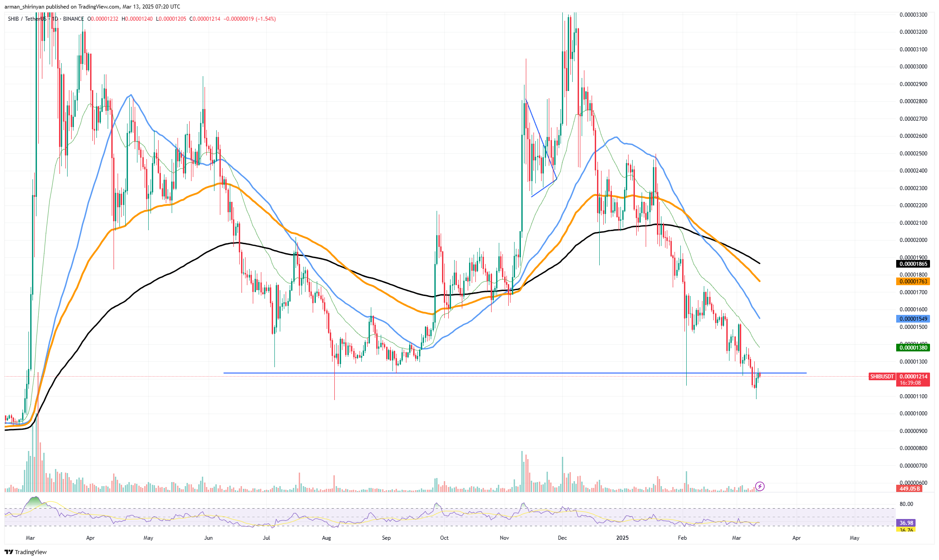Click the 2025 label on time axis
939x560 pixels.
pyautogui.click(x=622, y=538)
